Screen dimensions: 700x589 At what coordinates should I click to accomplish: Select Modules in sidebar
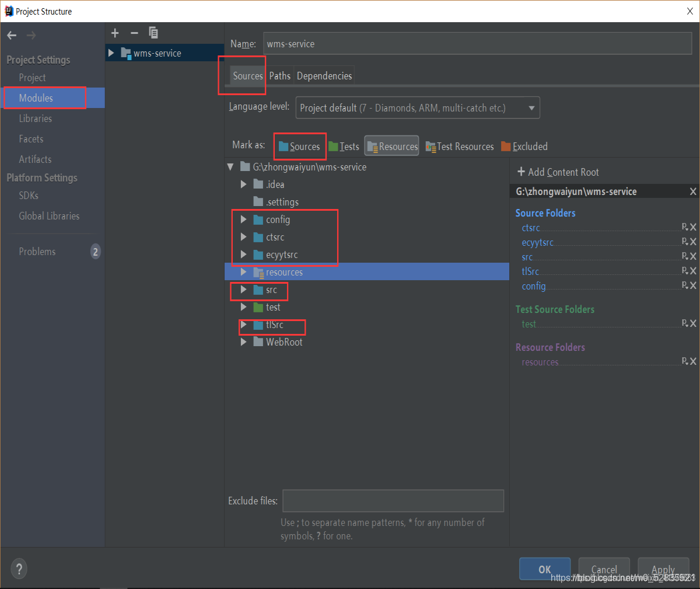coord(52,98)
